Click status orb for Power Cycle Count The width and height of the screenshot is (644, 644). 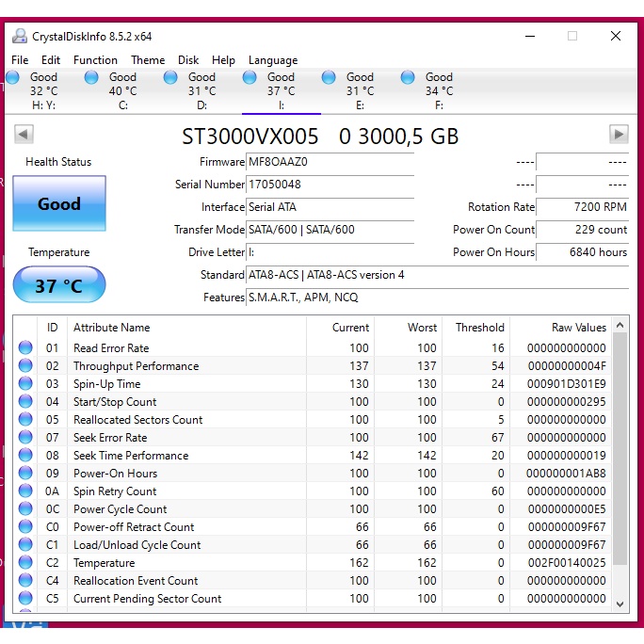pyautogui.click(x=25, y=508)
